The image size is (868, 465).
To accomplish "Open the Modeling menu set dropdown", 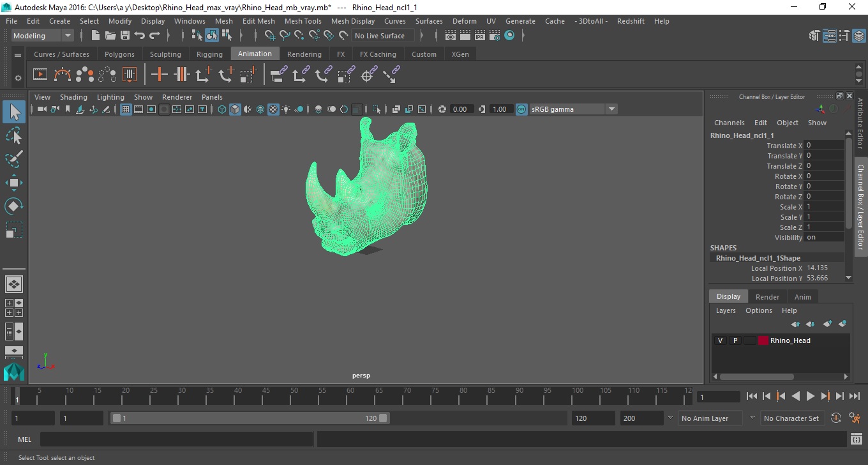I will click(43, 36).
